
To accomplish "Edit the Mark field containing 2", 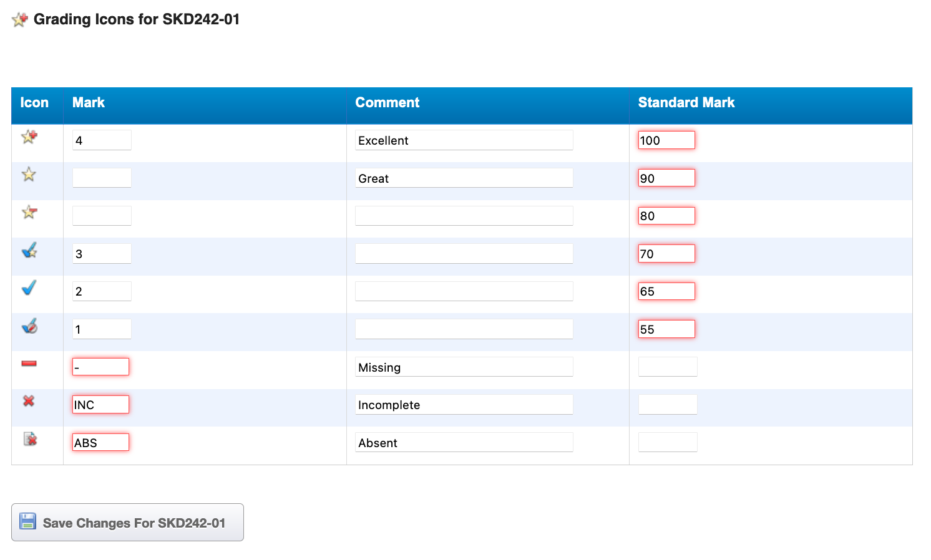I will [102, 291].
